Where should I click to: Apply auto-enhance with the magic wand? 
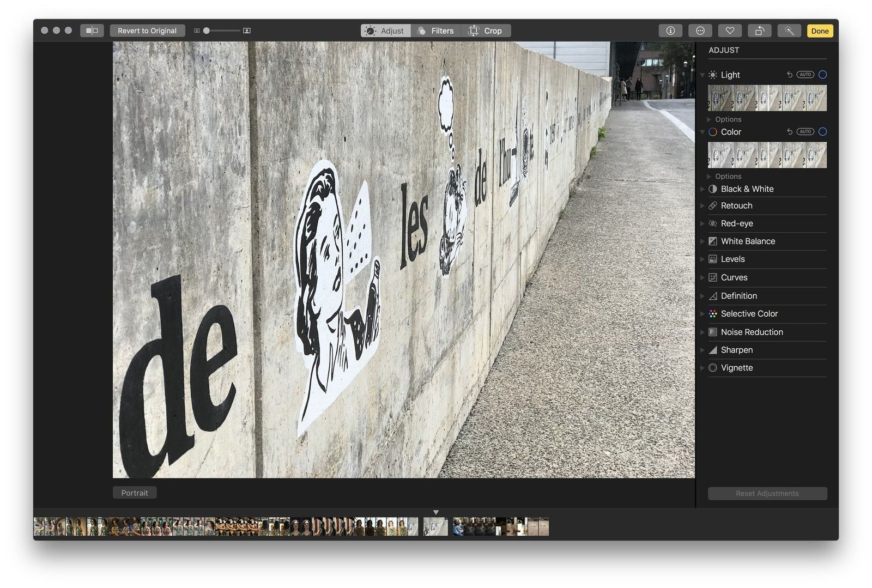click(789, 31)
